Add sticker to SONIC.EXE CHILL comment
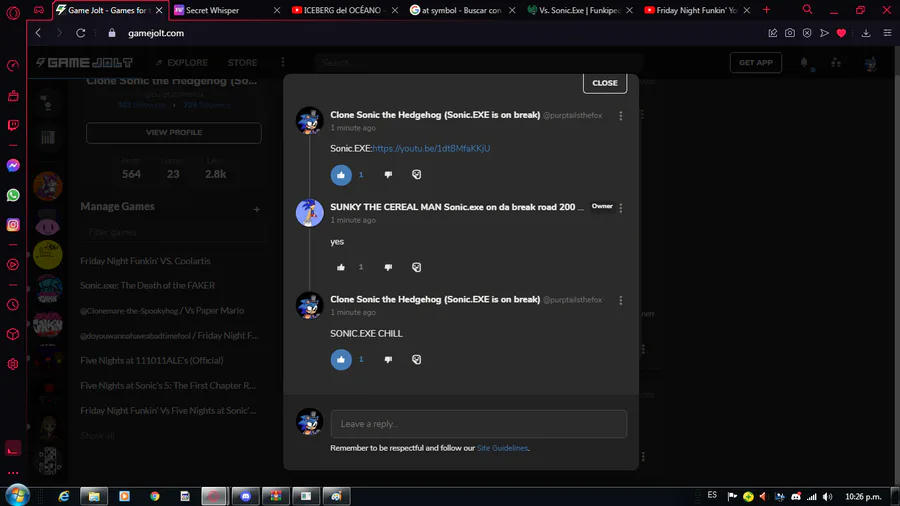900x506 pixels. tap(417, 359)
